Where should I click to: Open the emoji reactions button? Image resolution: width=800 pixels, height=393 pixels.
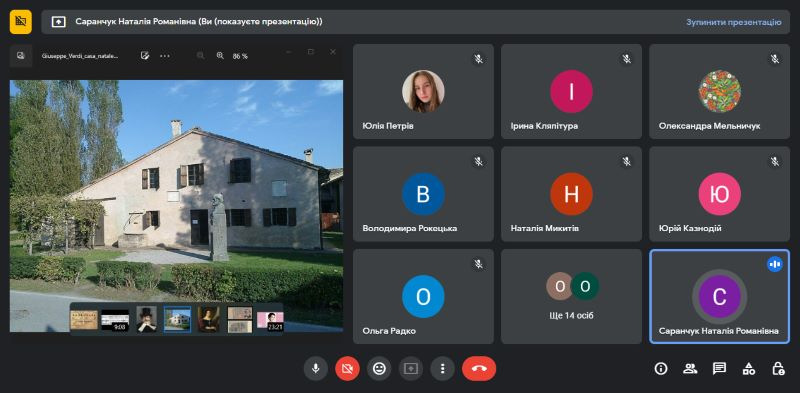(x=379, y=369)
